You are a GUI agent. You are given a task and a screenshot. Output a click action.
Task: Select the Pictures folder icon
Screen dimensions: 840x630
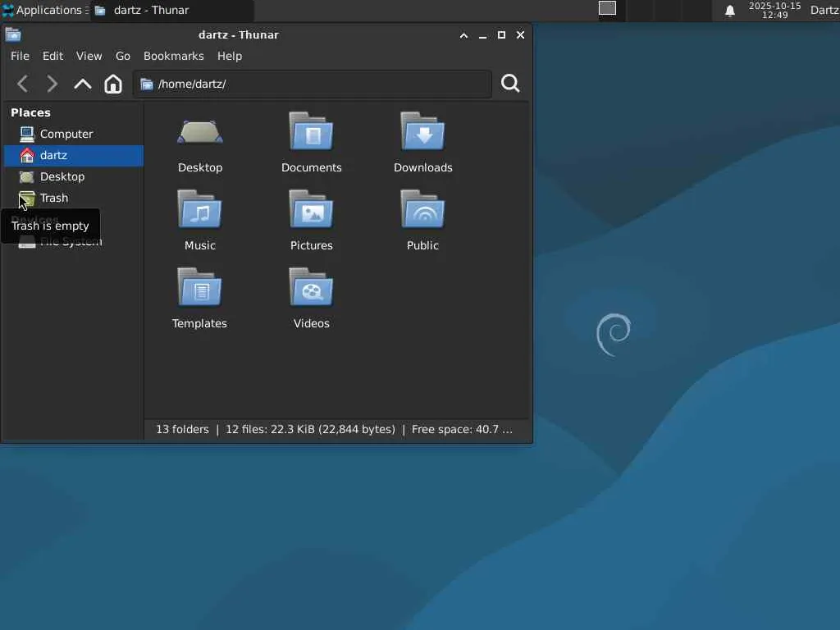[311, 209]
